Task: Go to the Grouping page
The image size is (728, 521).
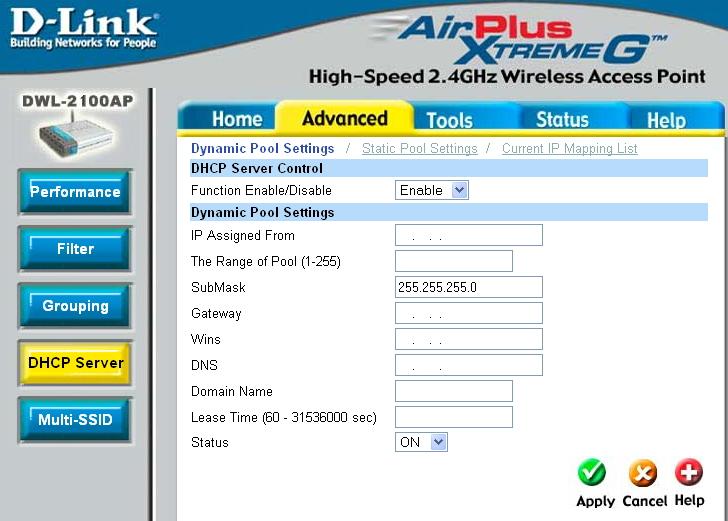Action: tap(75, 306)
